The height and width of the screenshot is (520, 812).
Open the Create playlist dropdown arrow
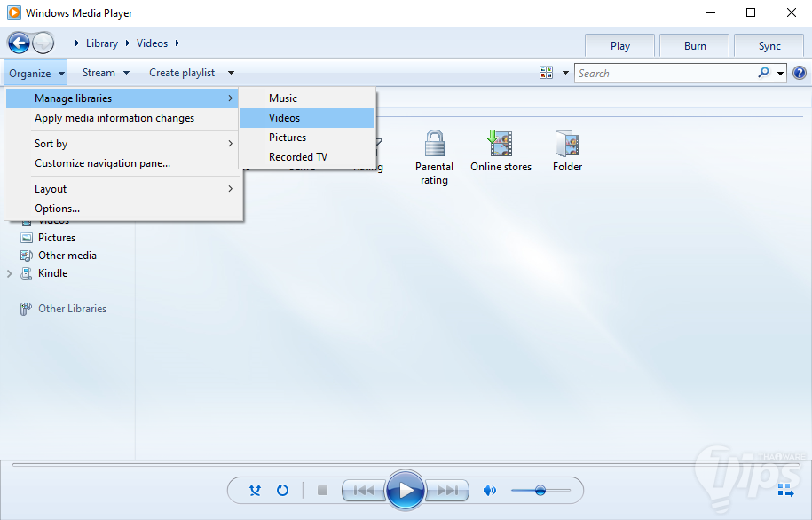[x=231, y=73]
